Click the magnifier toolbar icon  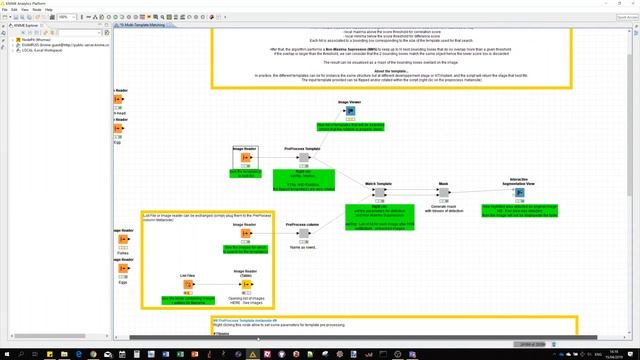162,17
